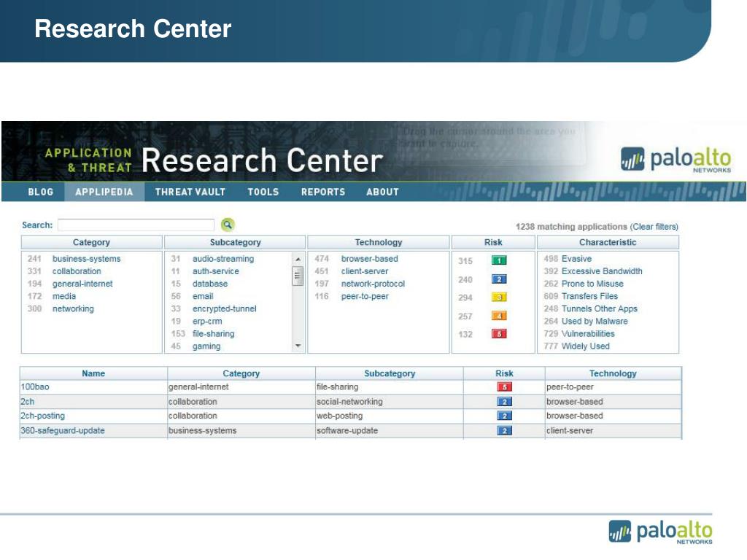Subcategory list scroll down arrow
This screenshot has height=560, width=747.
pos(298,346)
